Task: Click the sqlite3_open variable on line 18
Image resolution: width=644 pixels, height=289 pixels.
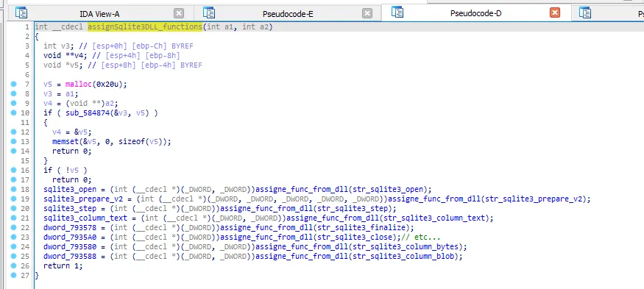Action: coord(70,189)
